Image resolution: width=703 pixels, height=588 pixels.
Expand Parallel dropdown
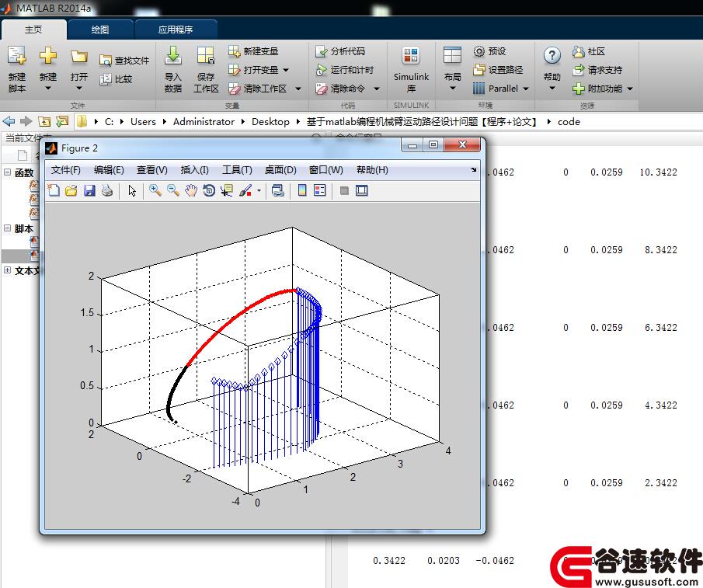526,89
